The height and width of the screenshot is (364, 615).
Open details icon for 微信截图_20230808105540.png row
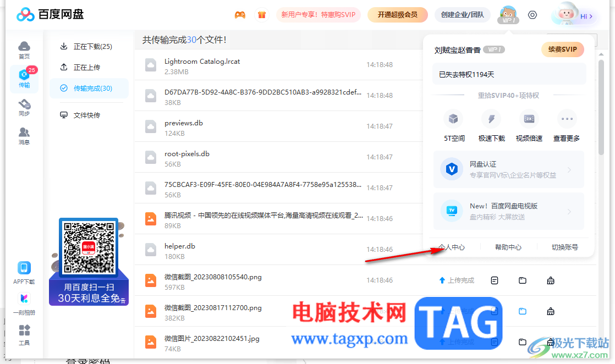click(x=494, y=280)
